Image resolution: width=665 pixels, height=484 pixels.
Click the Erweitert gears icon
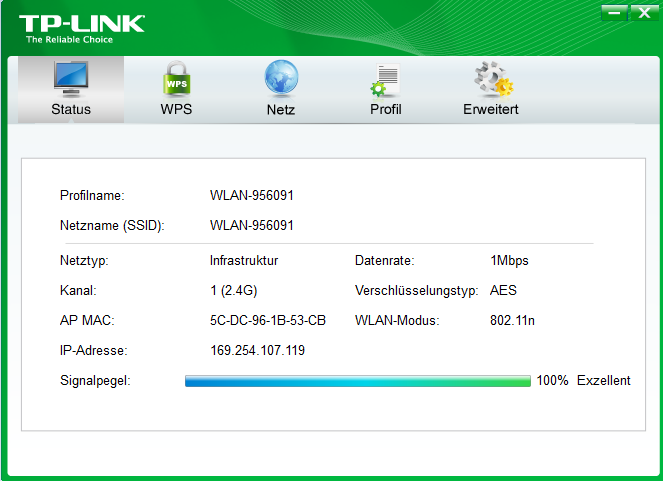point(493,78)
